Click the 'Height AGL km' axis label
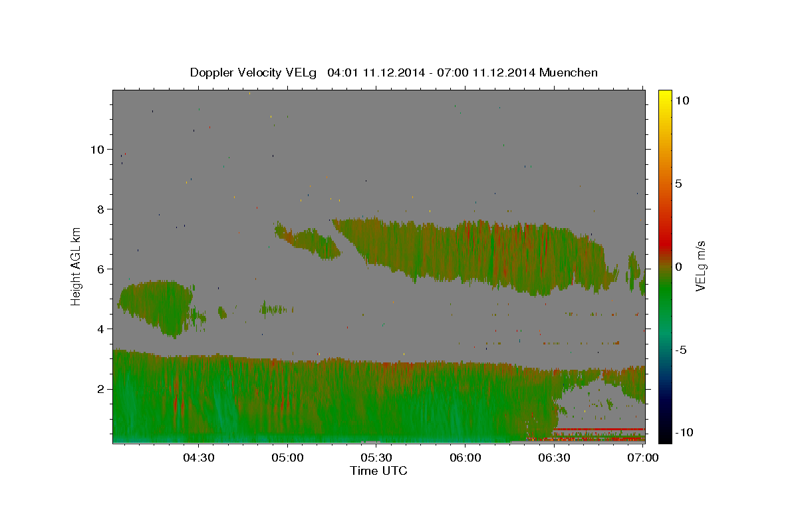Image resolution: width=798 pixels, height=532 pixels. [76, 266]
